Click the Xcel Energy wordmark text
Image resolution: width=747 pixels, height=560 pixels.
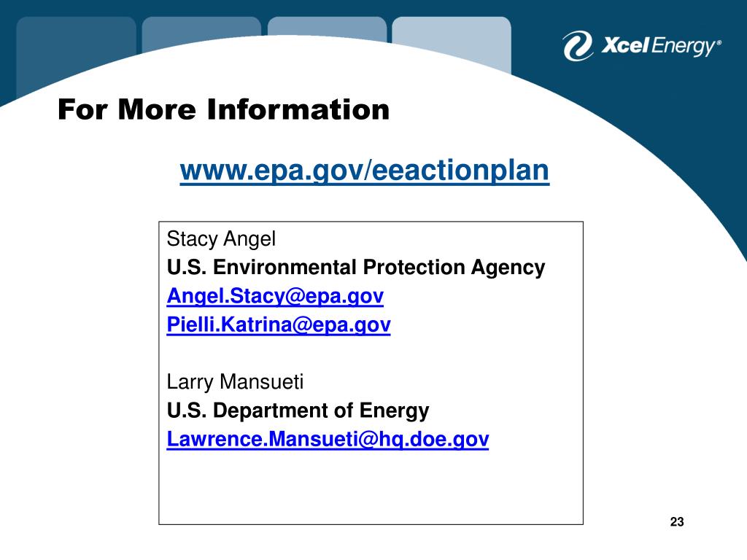coord(661,46)
